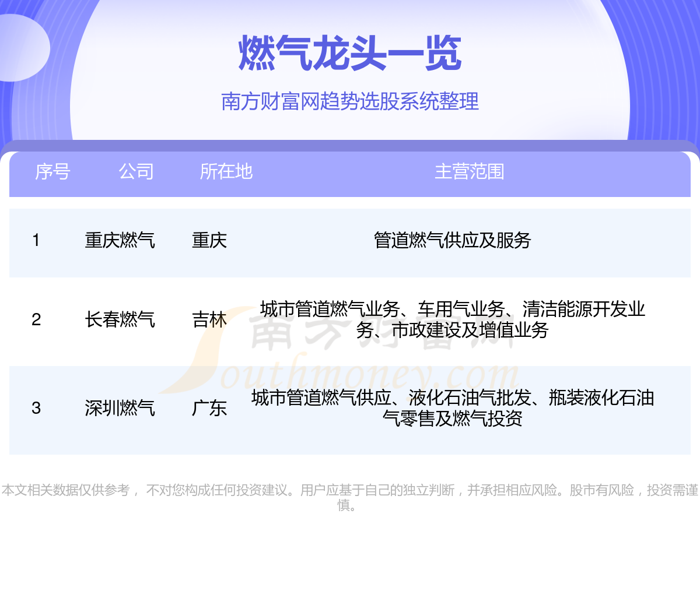Click the location cell 广东
Screen dimensions: 700x612
tap(209, 408)
